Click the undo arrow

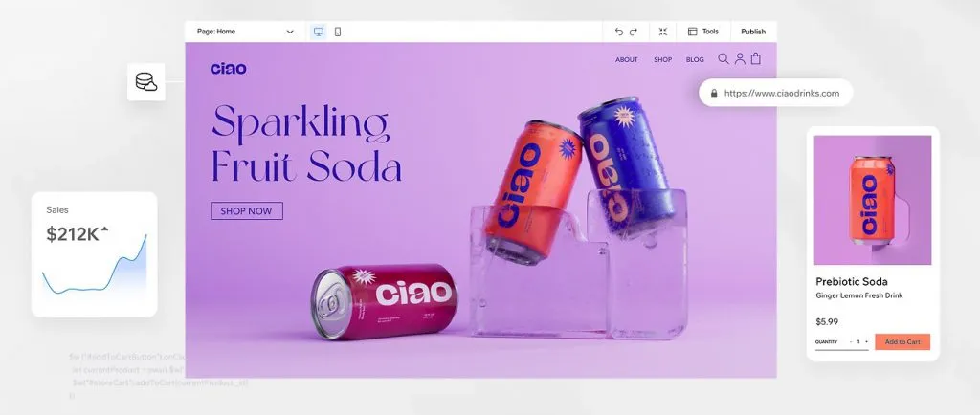[619, 32]
